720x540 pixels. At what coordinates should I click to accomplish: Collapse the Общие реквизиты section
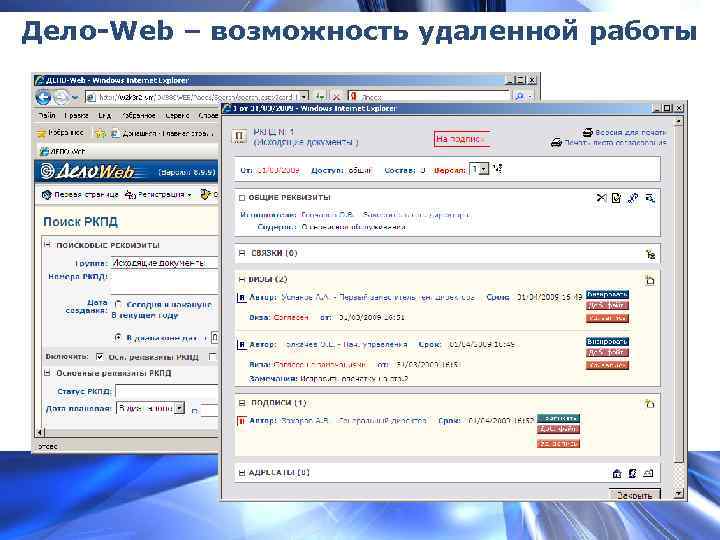[x=242, y=198]
